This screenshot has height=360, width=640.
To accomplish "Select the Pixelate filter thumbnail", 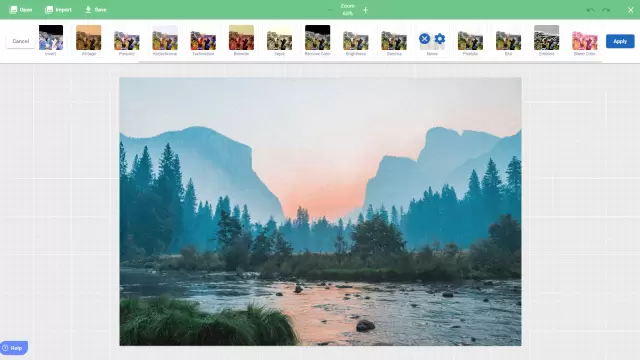I will pyautogui.click(x=470, y=38).
